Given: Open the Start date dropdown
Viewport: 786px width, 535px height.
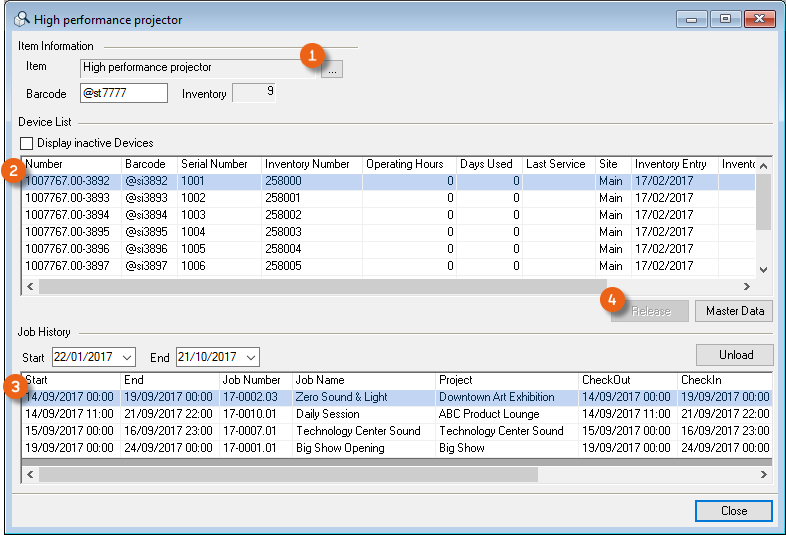Looking at the screenshot, I should click(x=126, y=358).
